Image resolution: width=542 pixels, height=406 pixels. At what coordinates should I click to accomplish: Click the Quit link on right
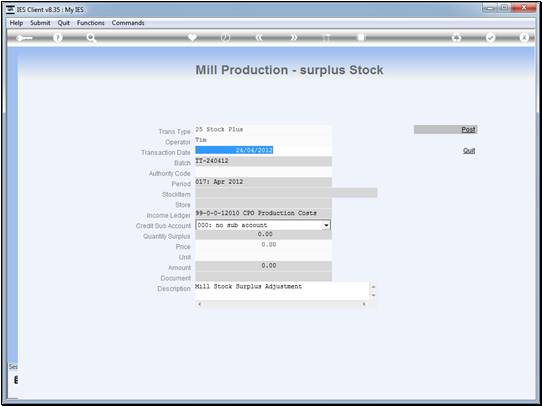point(469,151)
